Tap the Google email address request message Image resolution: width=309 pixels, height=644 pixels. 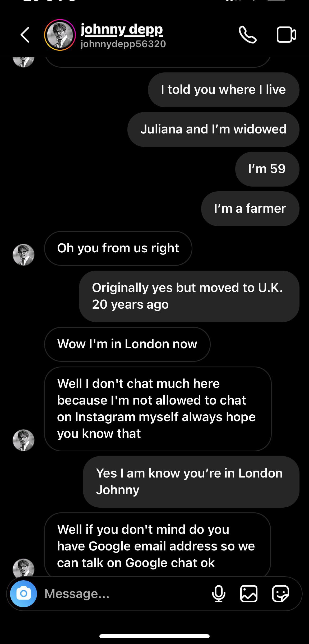(x=157, y=546)
